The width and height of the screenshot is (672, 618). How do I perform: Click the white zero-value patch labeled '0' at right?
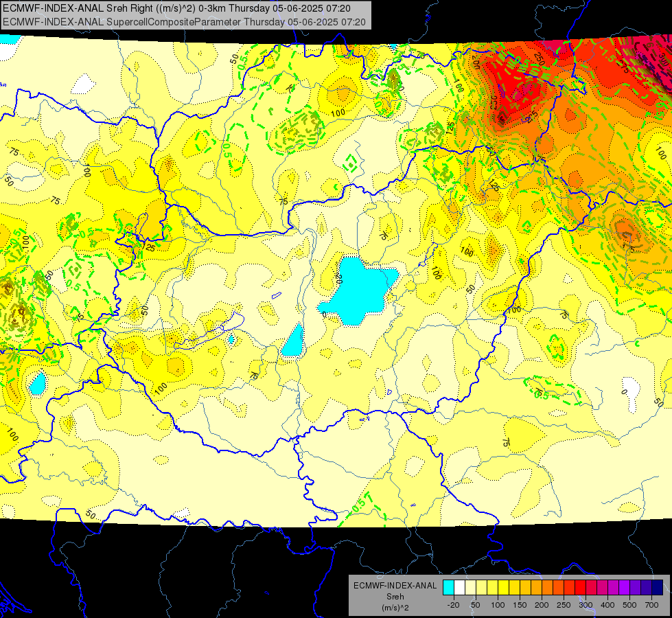[x=632, y=393]
